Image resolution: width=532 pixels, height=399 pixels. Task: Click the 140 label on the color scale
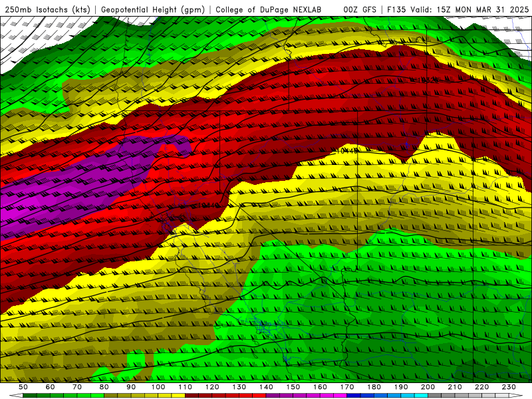pos(266,387)
